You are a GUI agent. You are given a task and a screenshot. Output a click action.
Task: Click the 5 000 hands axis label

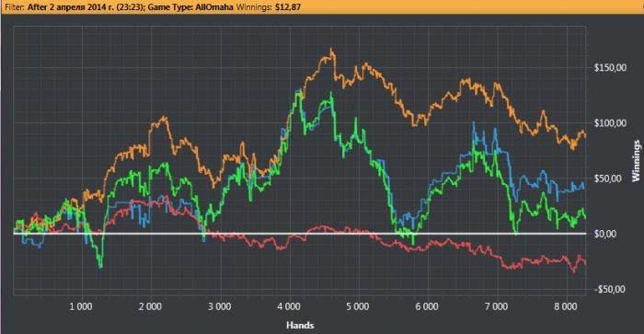tap(357, 306)
